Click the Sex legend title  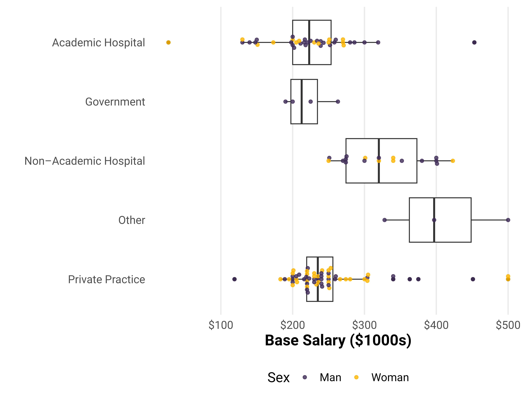279,377
